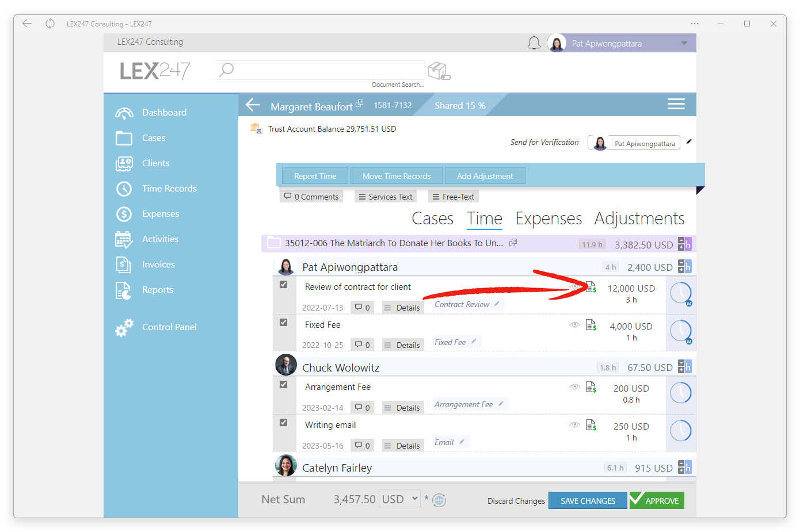The width and height of the screenshot is (800, 532).
Task: Click the Shared 15 % header label
Action: click(x=460, y=105)
